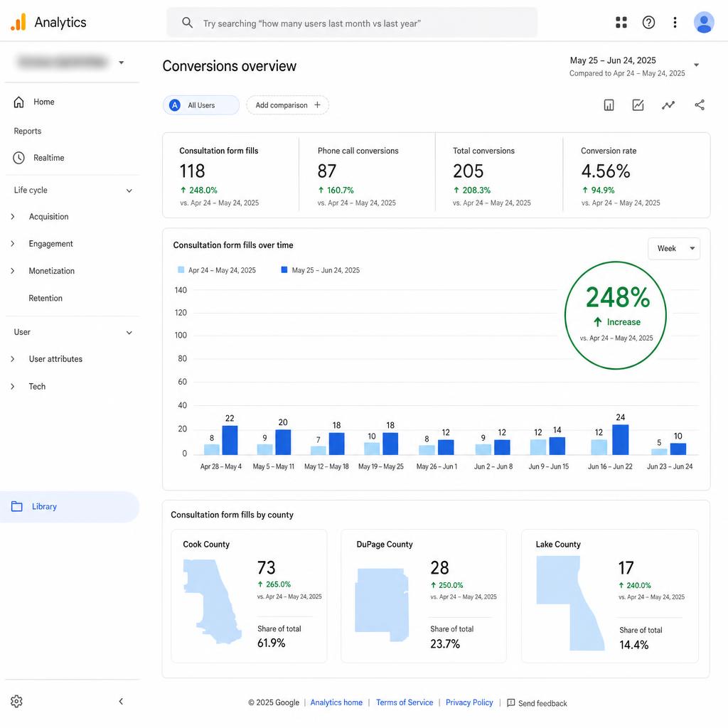Click the Realtime clock icon

pyautogui.click(x=18, y=158)
